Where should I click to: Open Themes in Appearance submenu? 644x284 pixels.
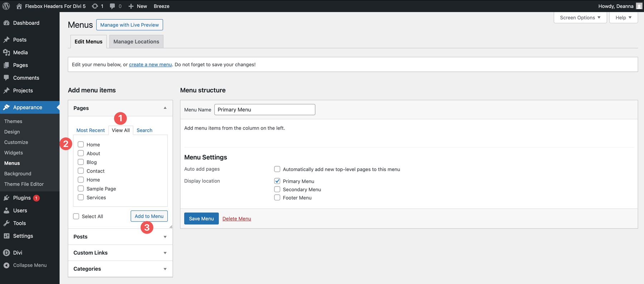[13, 121]
